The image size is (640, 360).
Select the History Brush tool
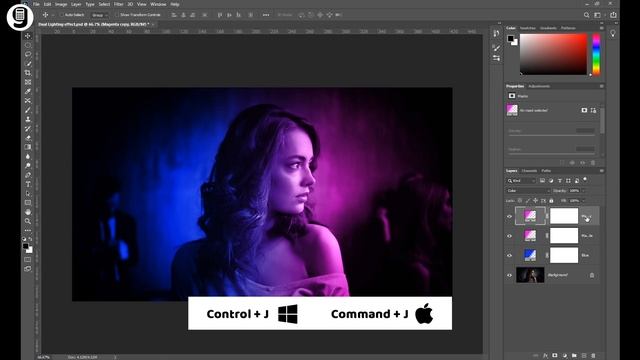(28, 129)
